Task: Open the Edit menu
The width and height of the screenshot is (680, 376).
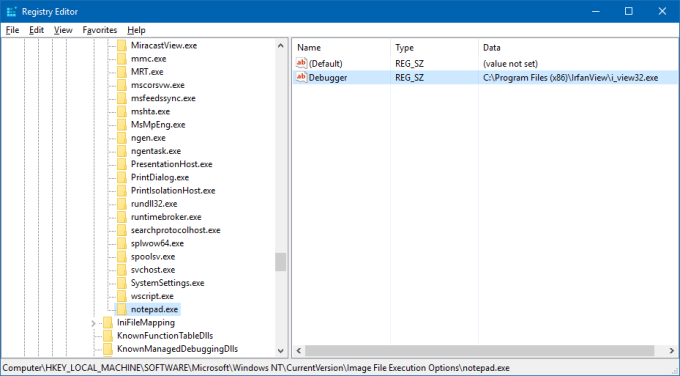Action: coord(36,30)
